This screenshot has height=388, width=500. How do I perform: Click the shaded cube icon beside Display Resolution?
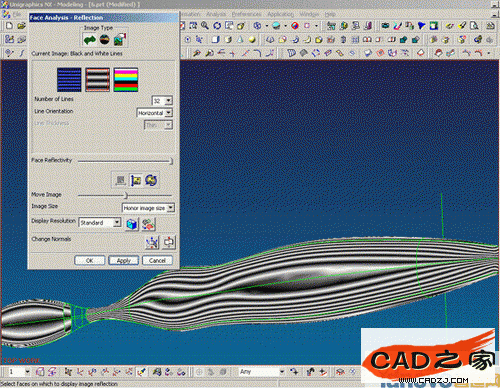[x=132, y=224]
